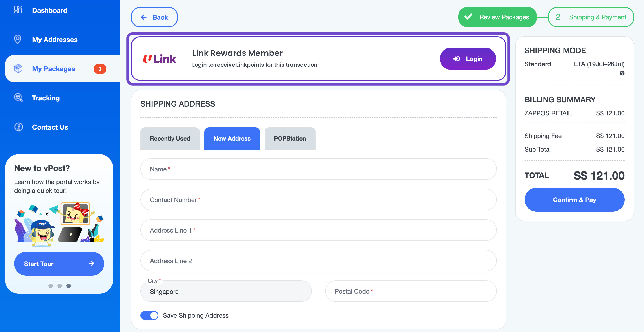Select the first tour carousel dot
Image resolution: width=644 pixels, height=332 pixels.
[51, 286]
